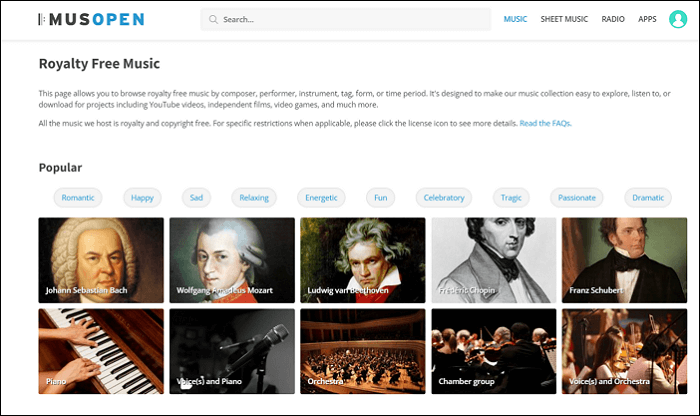Open the Franz Schubert thumbnail
Viewport: 700px width, 416px height.
coord(624,260)
